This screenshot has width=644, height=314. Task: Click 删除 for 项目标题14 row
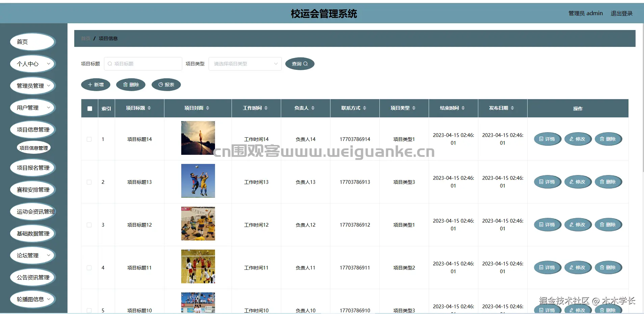pos(608,139)
